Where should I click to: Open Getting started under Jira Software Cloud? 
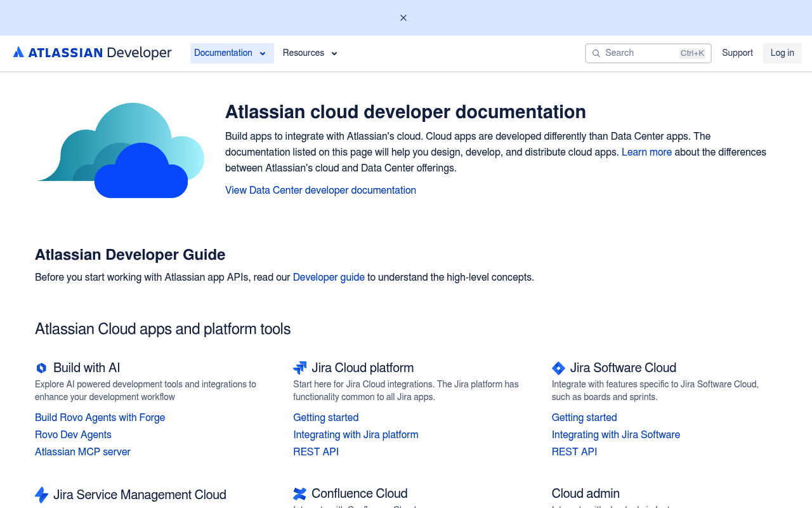(584, 418)
